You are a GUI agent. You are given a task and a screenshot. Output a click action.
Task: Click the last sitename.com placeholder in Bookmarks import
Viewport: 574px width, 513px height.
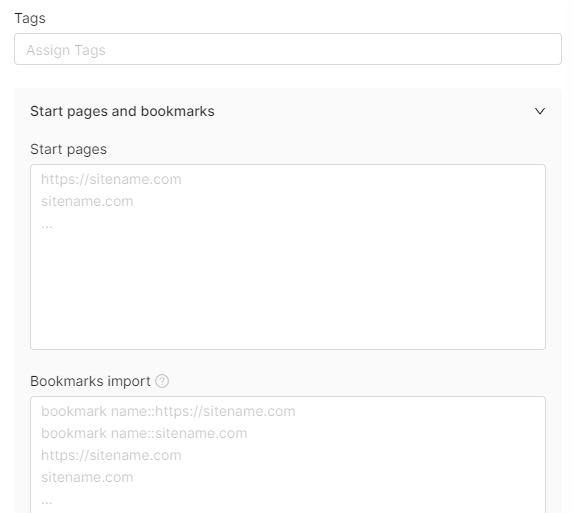click(87, 477)
